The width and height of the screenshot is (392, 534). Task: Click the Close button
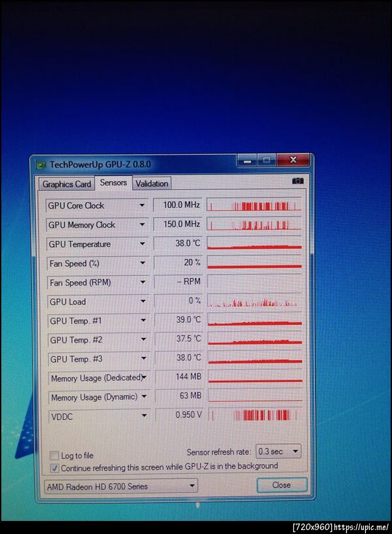(282, 484)
